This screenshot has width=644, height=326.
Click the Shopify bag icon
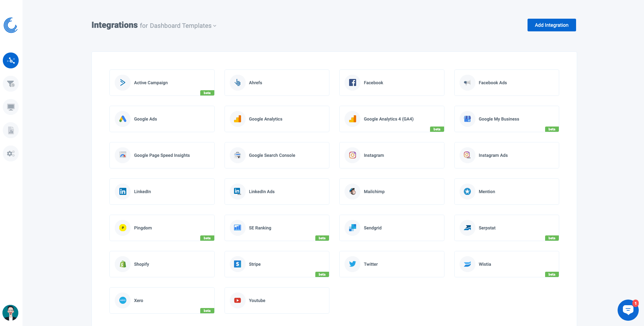(x=122, y=264)
